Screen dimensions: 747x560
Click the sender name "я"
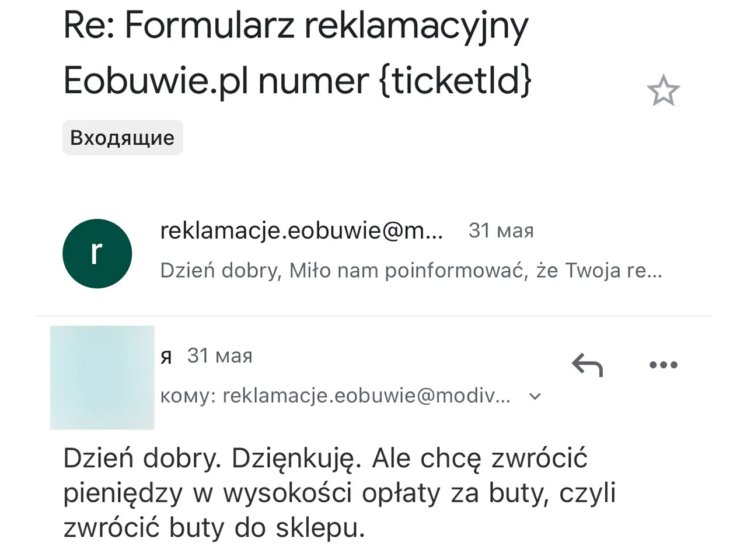click(x=166, y=356)
